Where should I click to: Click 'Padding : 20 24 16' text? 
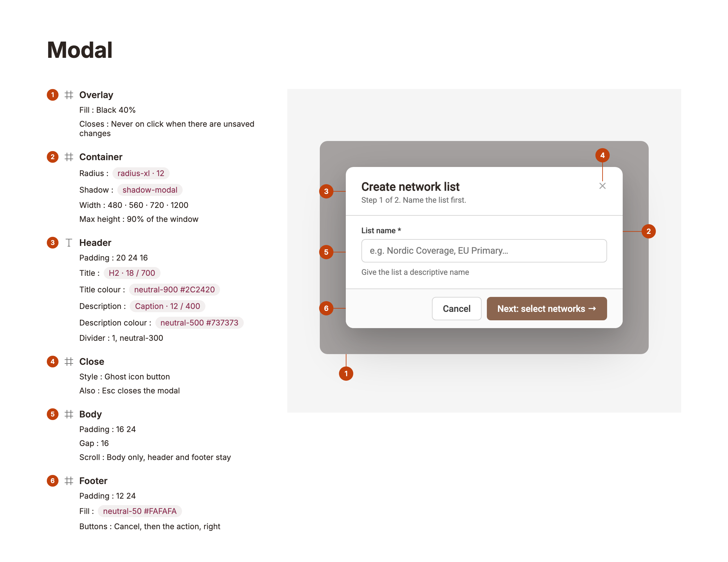(x=113, y=258)
